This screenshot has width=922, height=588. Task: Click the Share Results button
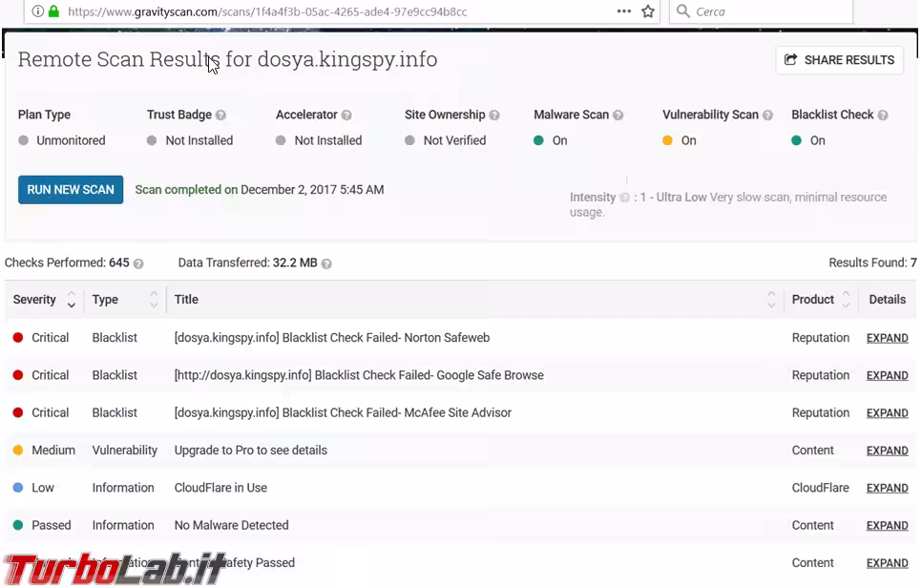coord(839,60)
